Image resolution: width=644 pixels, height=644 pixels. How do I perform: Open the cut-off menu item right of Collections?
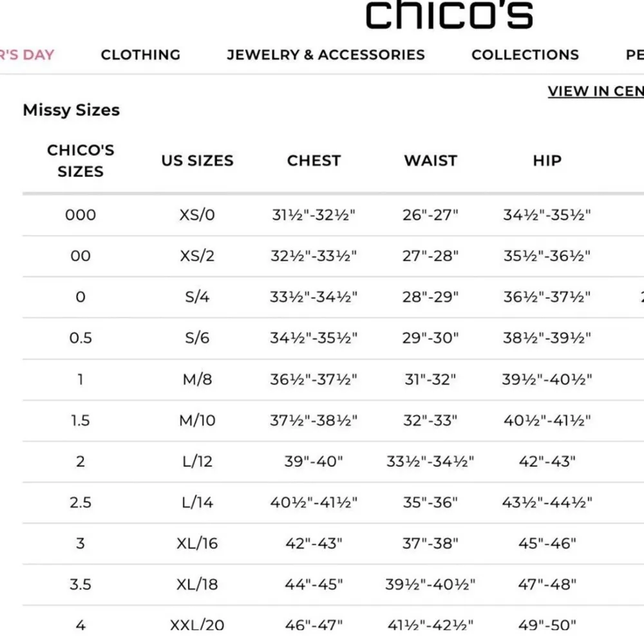tap(634, 55)
